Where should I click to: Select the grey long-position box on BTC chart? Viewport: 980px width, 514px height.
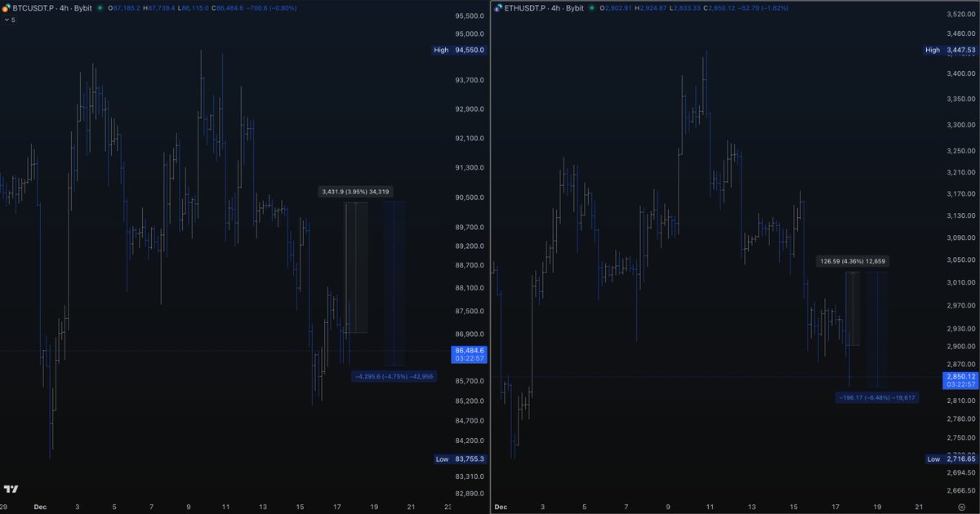[x=356, y=268]
